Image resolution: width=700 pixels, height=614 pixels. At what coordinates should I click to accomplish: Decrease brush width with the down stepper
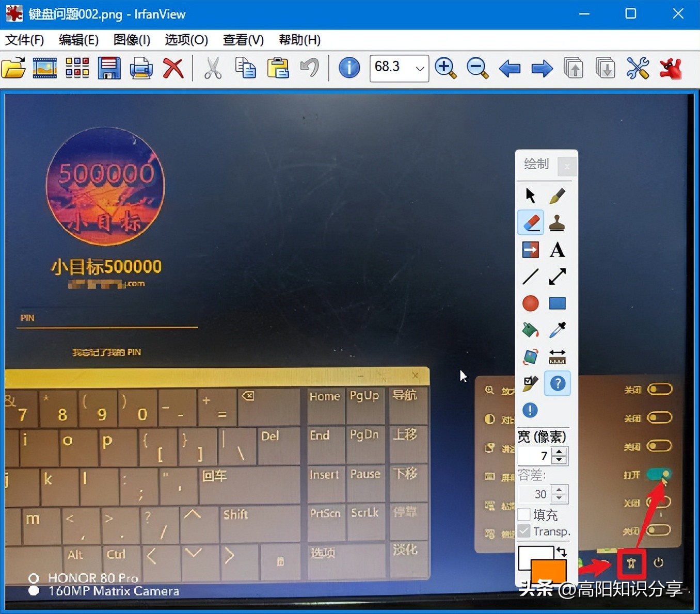[559, 460]
